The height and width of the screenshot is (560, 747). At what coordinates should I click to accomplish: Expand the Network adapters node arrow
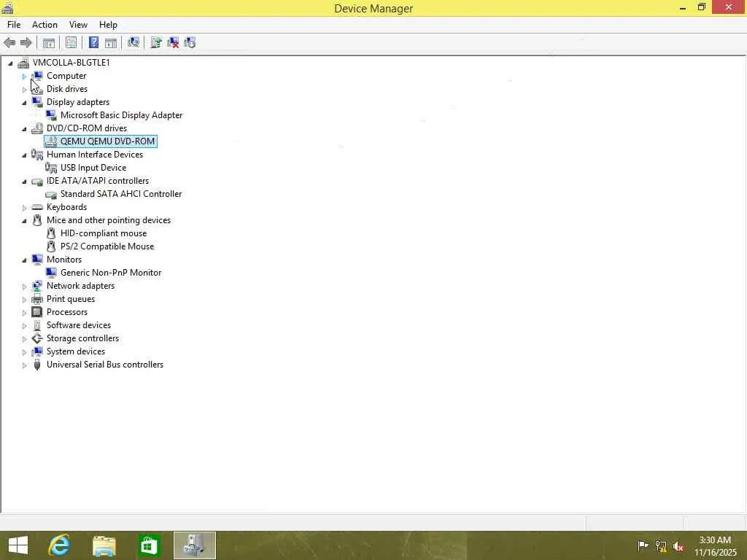(24, 286)
